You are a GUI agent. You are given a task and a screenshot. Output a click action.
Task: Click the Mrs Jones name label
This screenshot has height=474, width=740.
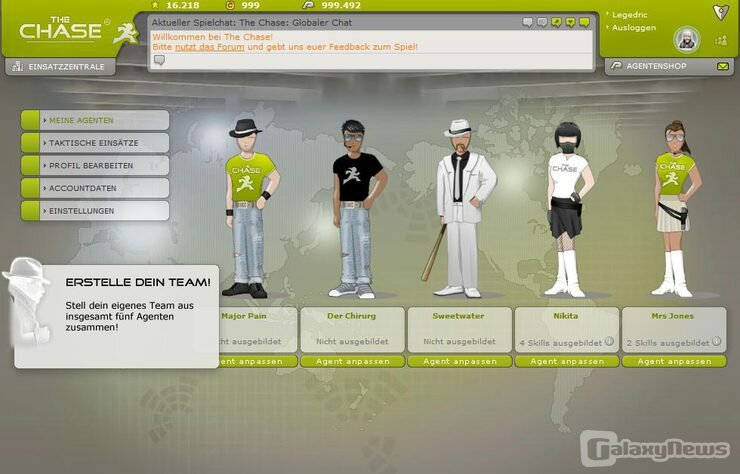coord(673,316)
